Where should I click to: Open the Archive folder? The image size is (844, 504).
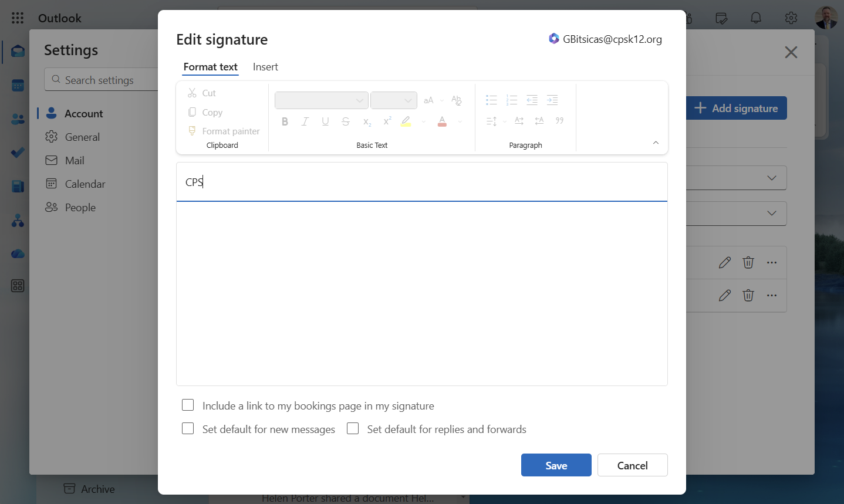89,489
